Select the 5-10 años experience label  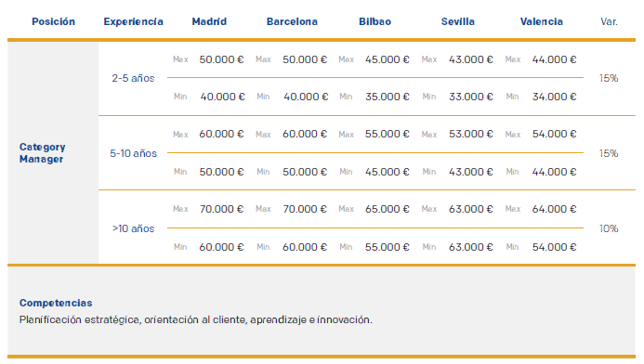pyautogui.click(x=133, y=153)
